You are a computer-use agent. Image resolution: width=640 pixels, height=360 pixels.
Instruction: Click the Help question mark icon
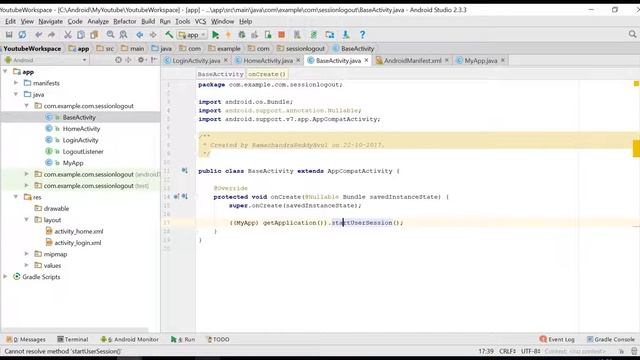362,35
